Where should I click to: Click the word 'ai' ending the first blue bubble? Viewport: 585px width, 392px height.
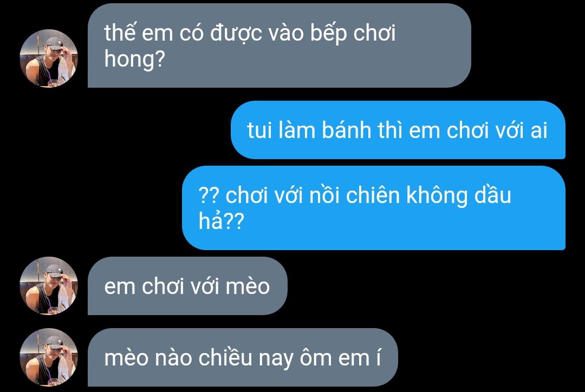539,130
